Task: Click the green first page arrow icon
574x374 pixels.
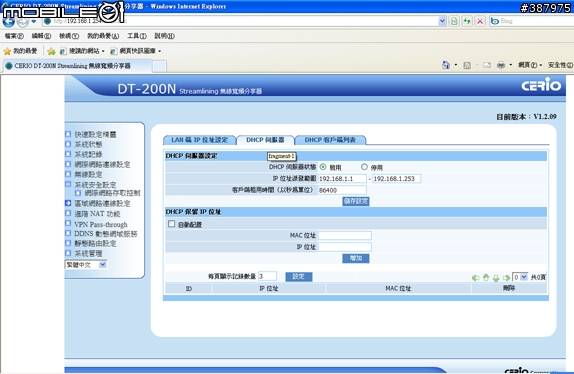Action: click(476, 278)
